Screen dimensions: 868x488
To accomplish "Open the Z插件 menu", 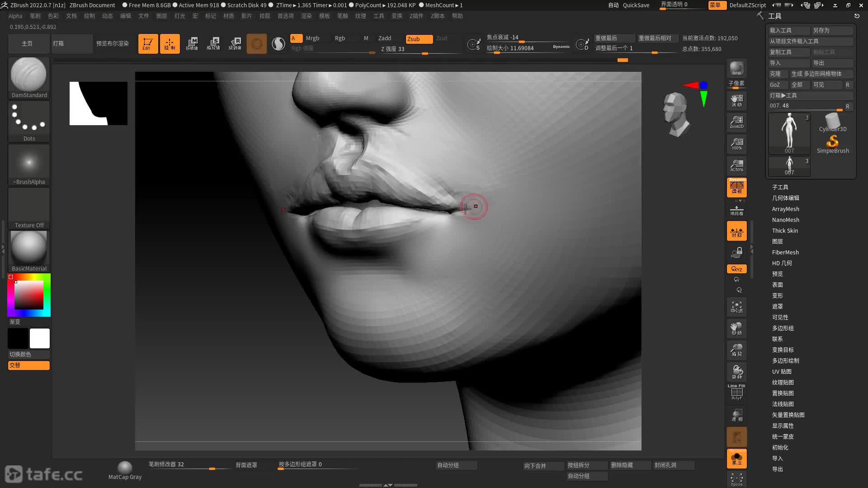I will click(416, 16).
